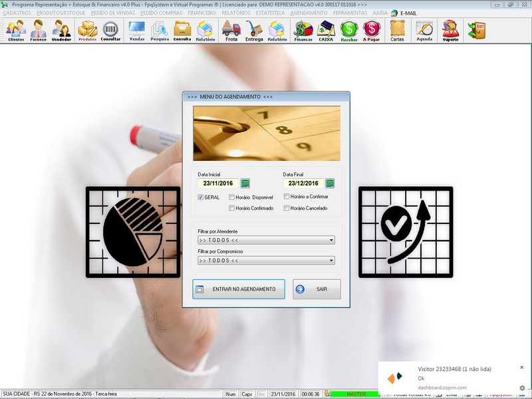Viewport: 532px width, 399px height.
Task: Open Relatório icon next to Entrega
Action: [277, 31]
